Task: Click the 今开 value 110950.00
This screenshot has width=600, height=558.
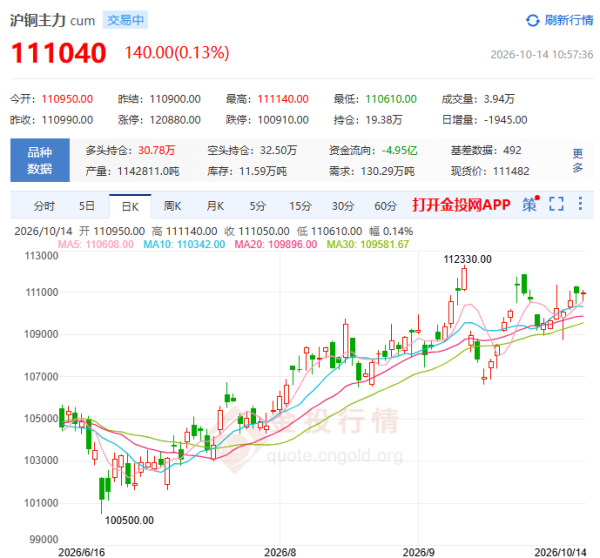Action: pyautogui.click(x=67, y=99)
